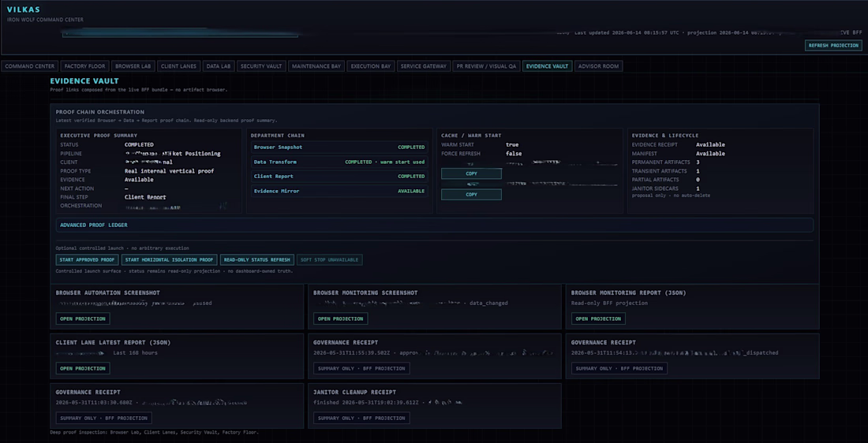Open the Command Center tab
This screenshot has height=443, width=868.
coord(30,66)
